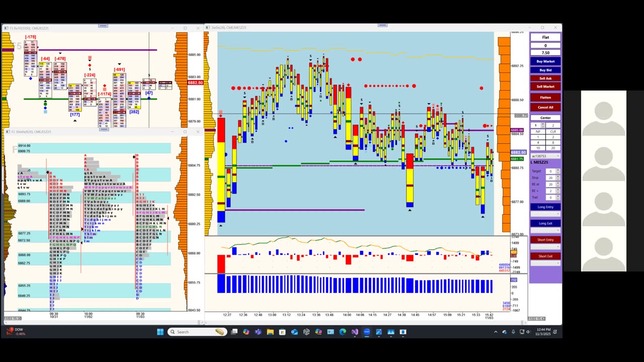The image size is (644, 362).
Task: Click the Sell Market button
Action: (x=545, y=86)
